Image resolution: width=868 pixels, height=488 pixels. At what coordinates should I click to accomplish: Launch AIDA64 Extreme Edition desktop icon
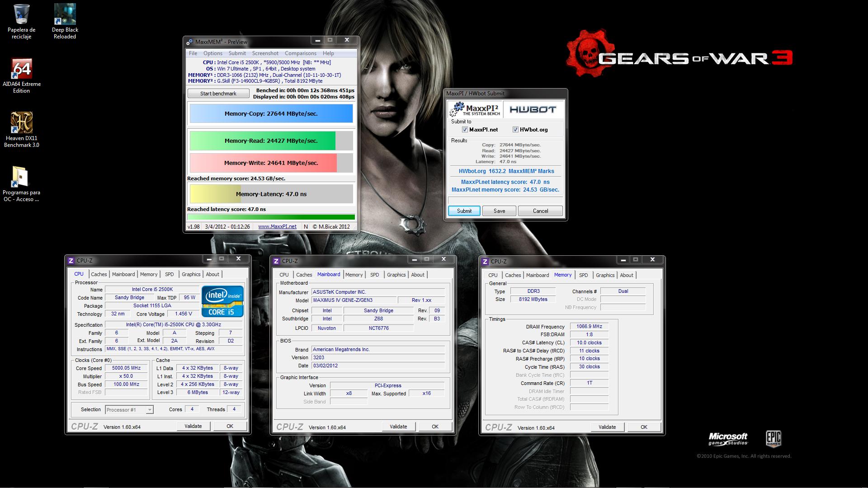pyautogui.click(x=21, y=75)
